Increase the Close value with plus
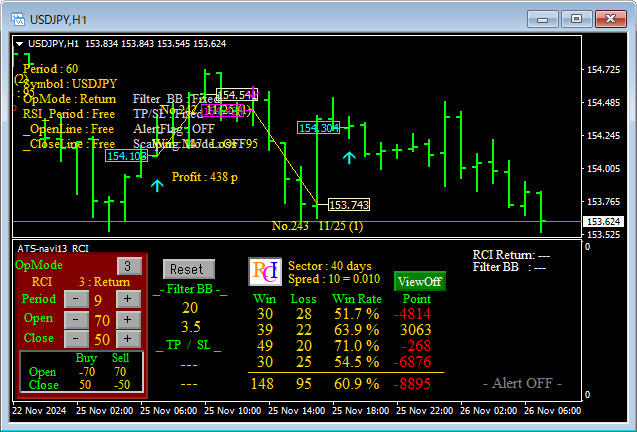This screenshot has width=637, height=432. coord(128,339)
